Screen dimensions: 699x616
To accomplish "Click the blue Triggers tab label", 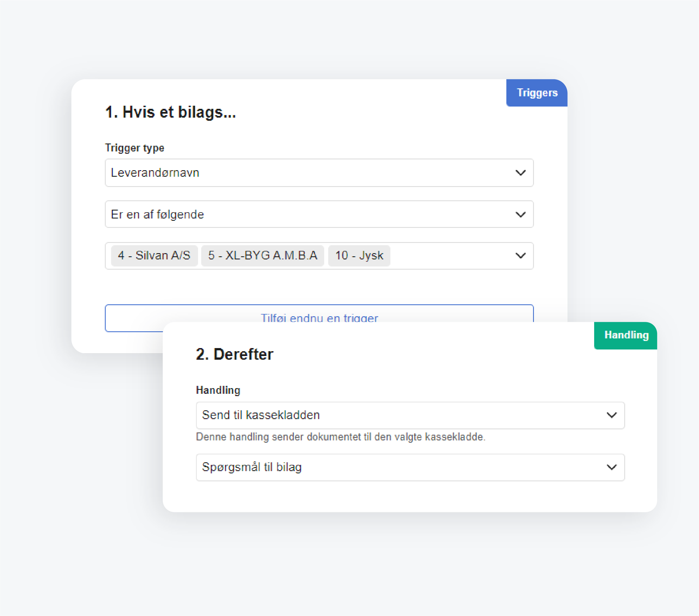I will pos(537,93).
